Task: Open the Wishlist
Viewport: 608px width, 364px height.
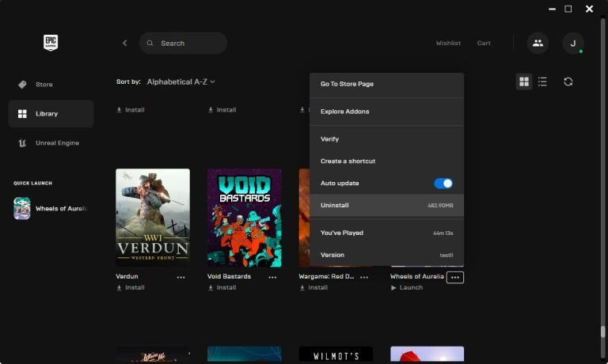Action: coord(448,43)
